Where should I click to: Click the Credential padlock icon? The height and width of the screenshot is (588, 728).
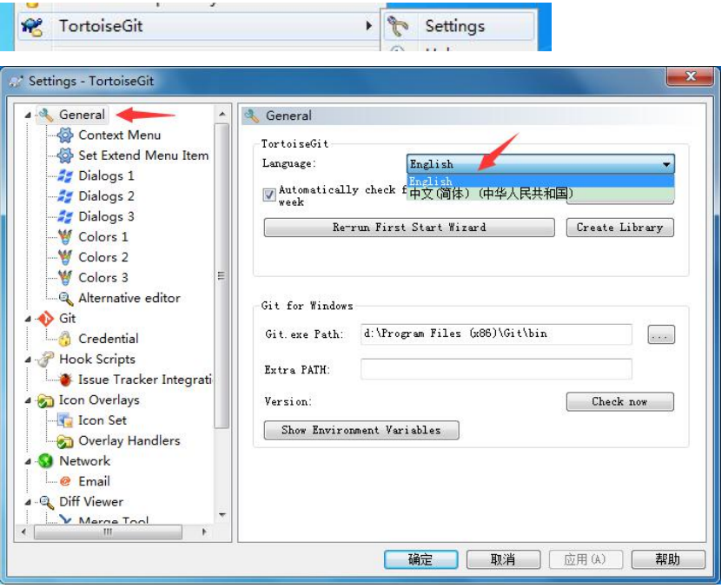tap(65, 339)
